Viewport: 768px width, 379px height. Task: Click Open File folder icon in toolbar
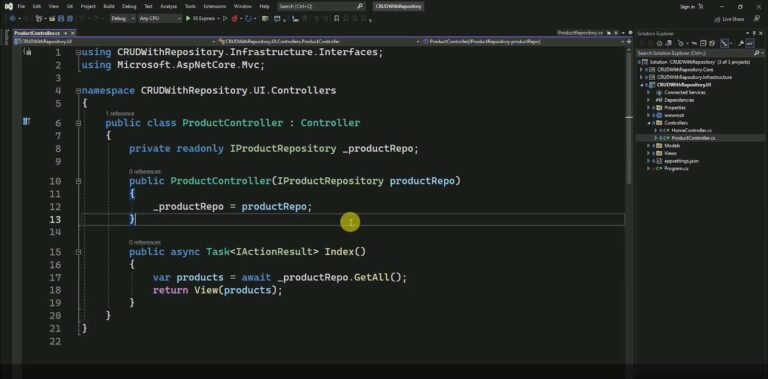52,18
